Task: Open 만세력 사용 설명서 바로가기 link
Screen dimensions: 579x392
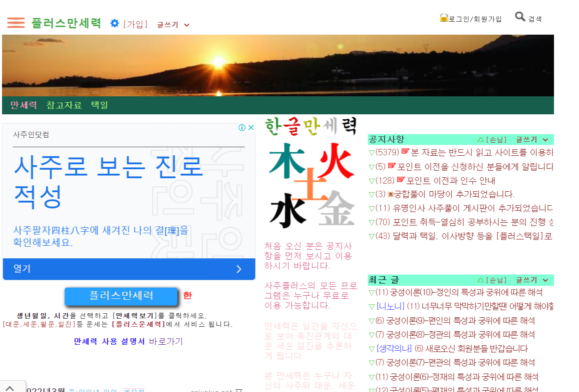Action: coord(128,342)
